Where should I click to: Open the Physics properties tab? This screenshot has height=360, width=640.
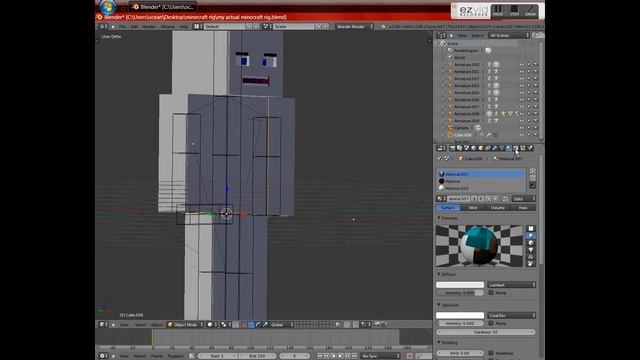(x=530, y=148)
